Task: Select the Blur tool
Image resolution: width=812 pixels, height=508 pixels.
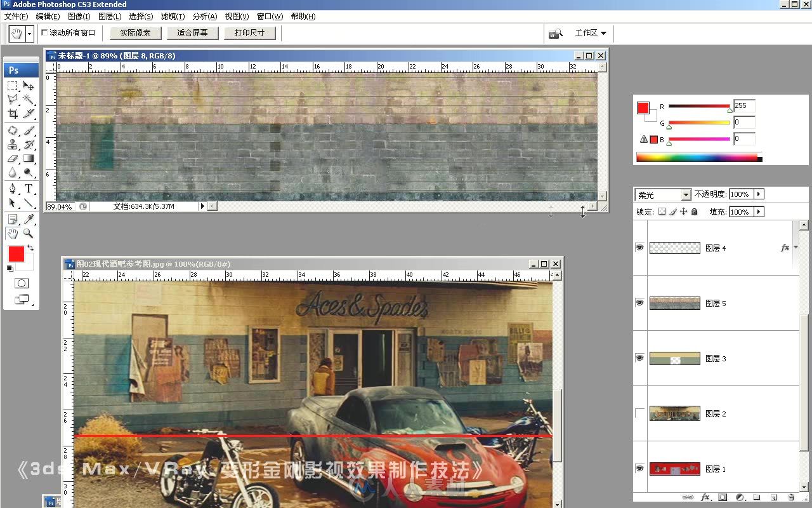Action: coord(13,172)
